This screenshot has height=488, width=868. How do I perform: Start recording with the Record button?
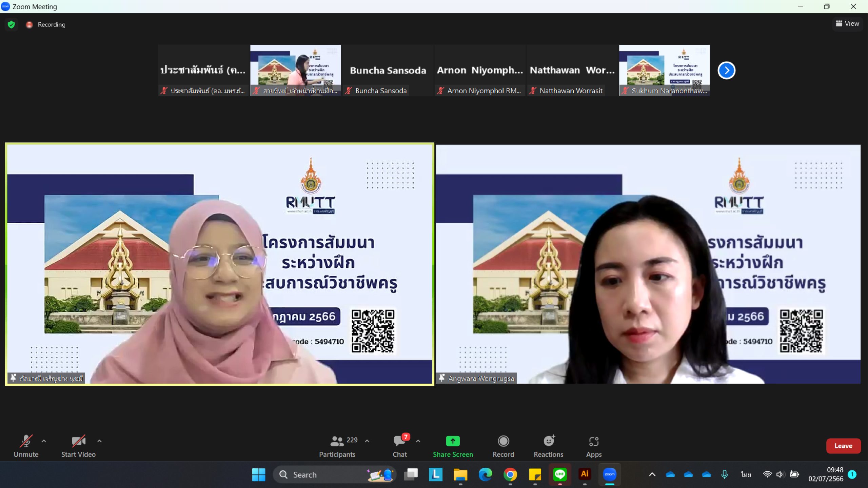pyautogui.click(x=503, y=446)
